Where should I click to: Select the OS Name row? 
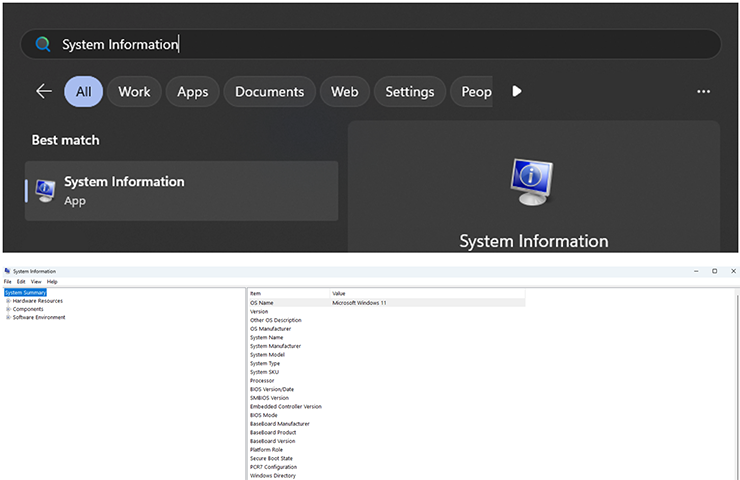[x=387, y=303]
